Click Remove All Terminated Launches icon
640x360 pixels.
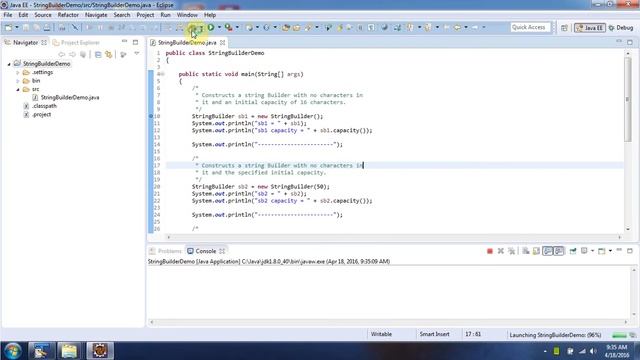pos(511,251)
